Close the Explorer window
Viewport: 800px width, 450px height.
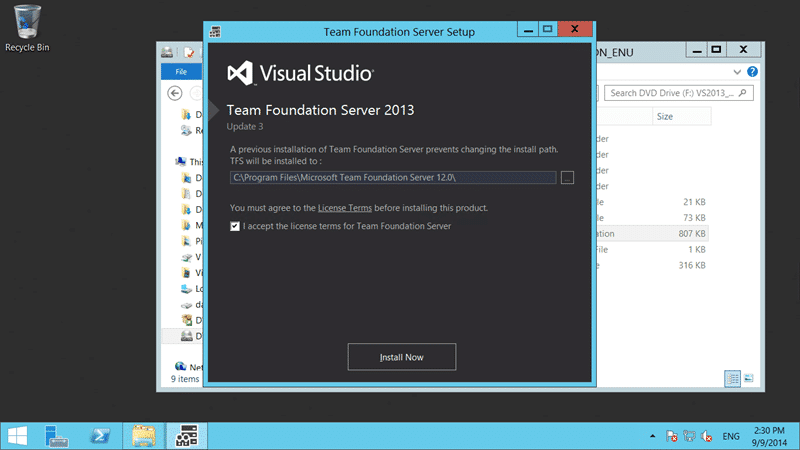coord(743,49)
